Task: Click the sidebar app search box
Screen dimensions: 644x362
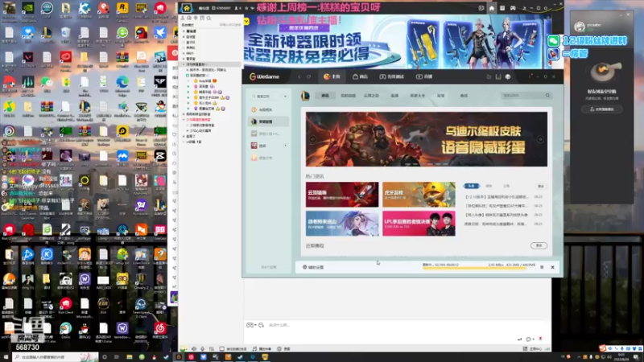Action: (x=266, y=97)
